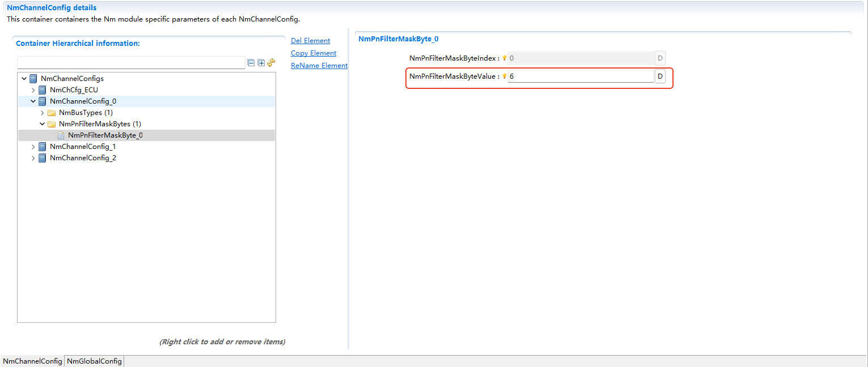The image size is (868, 367).
Task: Switch to the NmGlobalConfig tab
Action: 94,361
